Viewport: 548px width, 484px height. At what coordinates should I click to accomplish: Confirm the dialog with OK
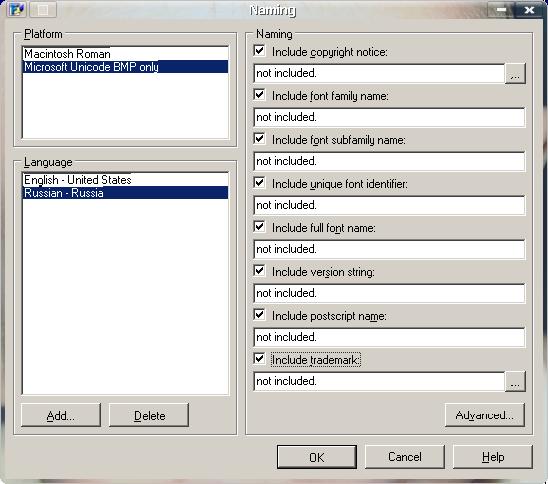pos(317,457)
